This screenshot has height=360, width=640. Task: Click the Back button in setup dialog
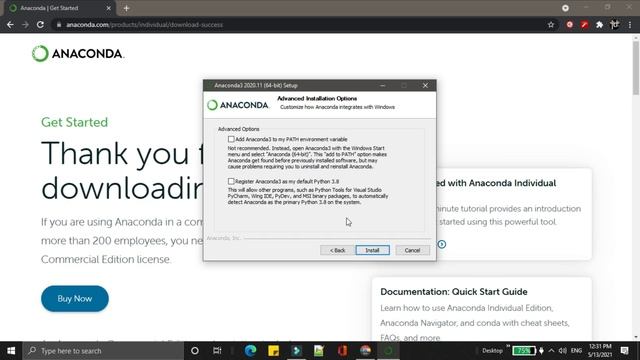[337, 250]
